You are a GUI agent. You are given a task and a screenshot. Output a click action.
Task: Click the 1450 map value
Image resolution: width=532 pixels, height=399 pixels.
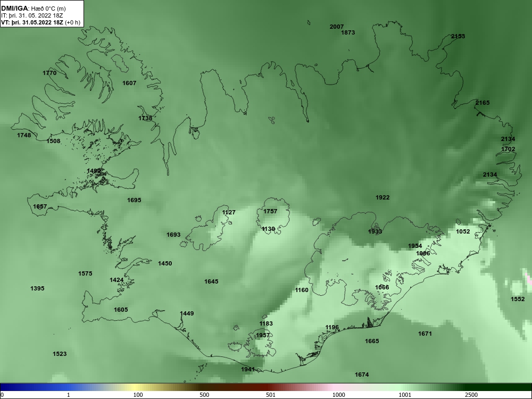click(165, 263)
